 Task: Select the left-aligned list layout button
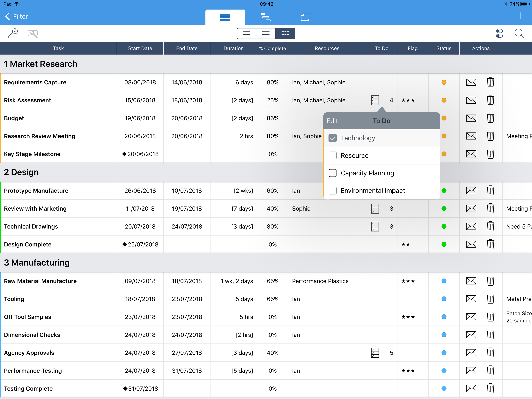tap(246, 34)
